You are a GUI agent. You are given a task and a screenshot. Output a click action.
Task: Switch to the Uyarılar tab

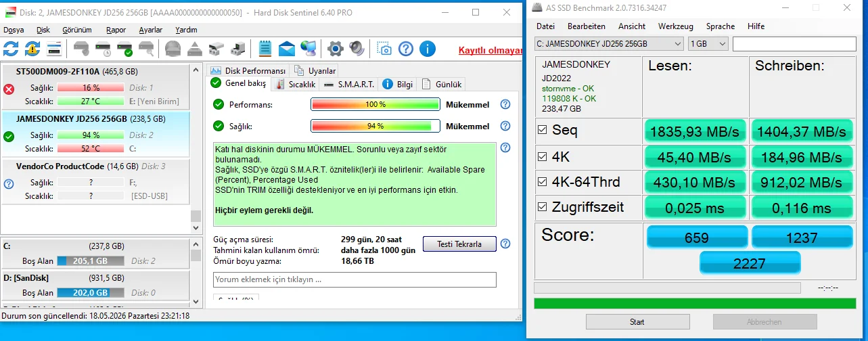pos(315,70)
